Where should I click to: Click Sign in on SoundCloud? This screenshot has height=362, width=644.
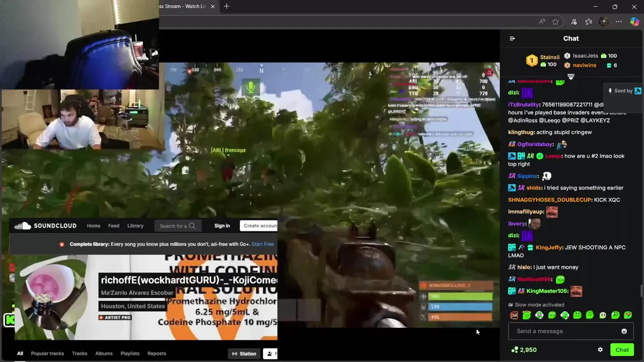tap(222, 226)
